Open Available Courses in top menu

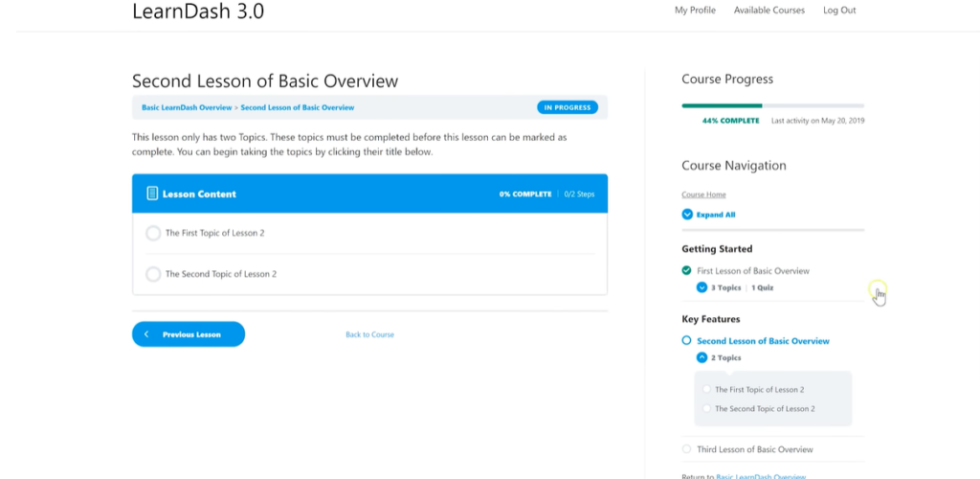tap(769, 10)
